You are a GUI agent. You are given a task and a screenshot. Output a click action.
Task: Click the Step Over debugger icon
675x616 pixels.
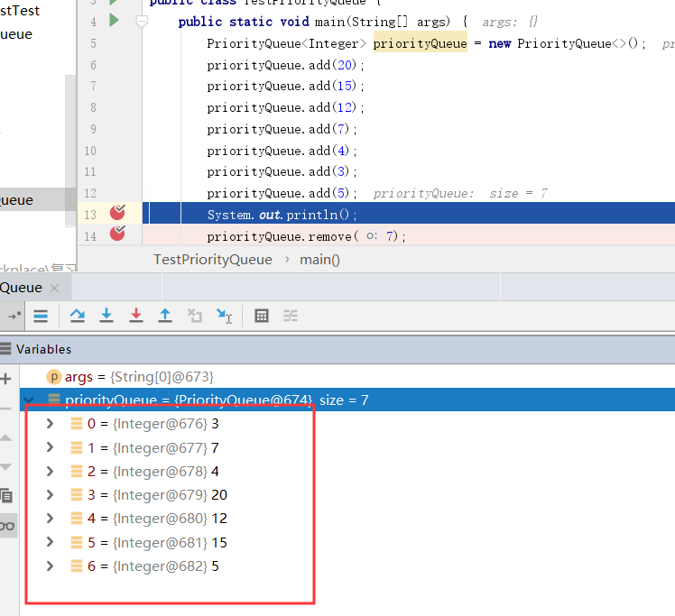[78, 317]
